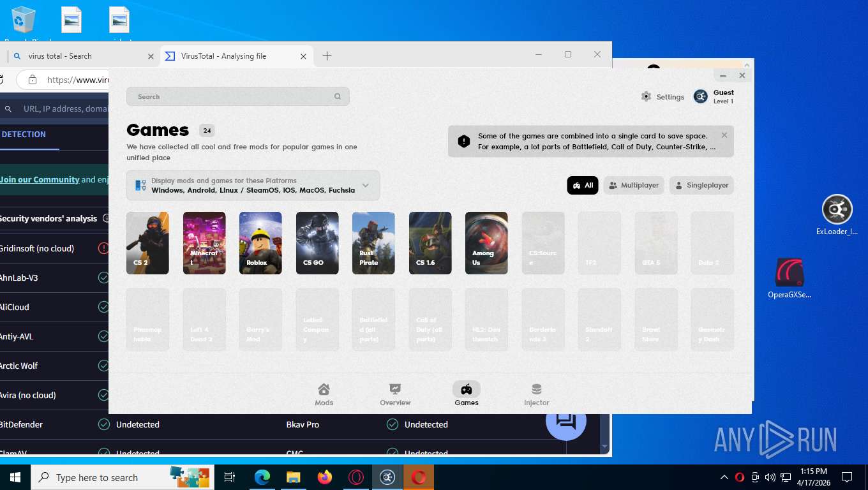Select the faded CS:Source card
Screen dimensions: 868x490
543,243
